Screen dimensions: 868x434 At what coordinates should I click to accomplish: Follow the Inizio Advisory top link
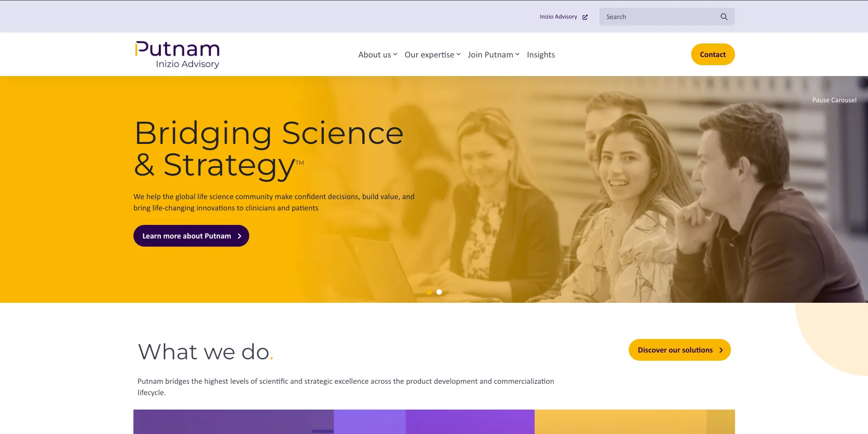pyautogui.click(x=558, y=17)
